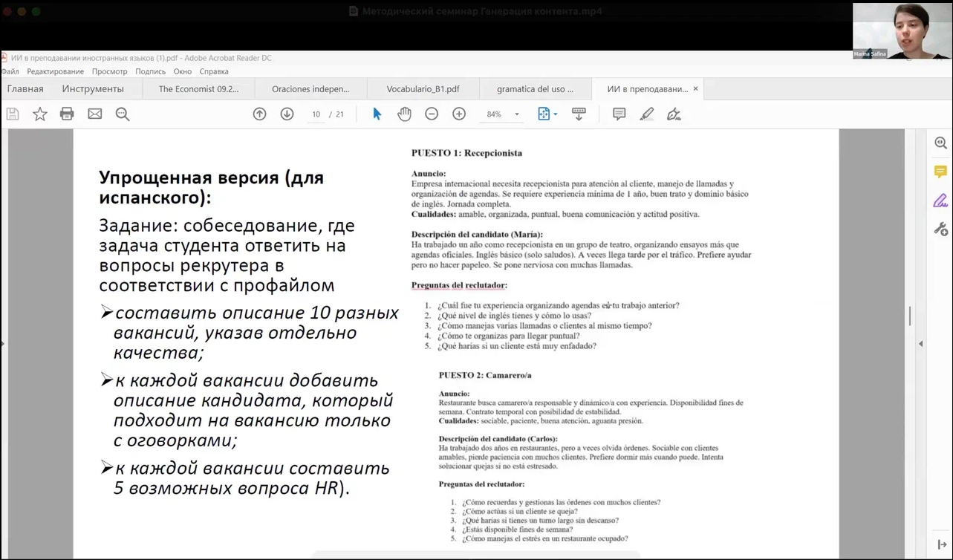Screen dimensions: 953x560
Task: Go to the Главная home view
Action: click(x=25, y=89)
